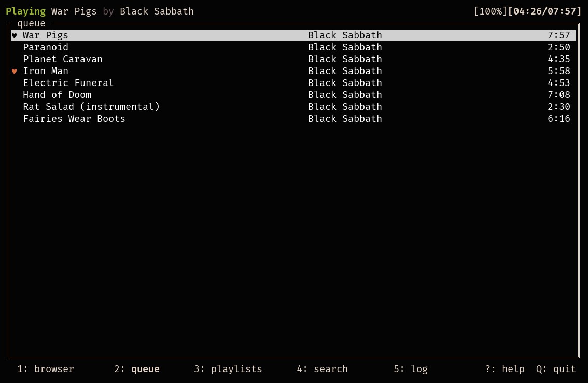Click the heart icon beside War Pigs

15,35
